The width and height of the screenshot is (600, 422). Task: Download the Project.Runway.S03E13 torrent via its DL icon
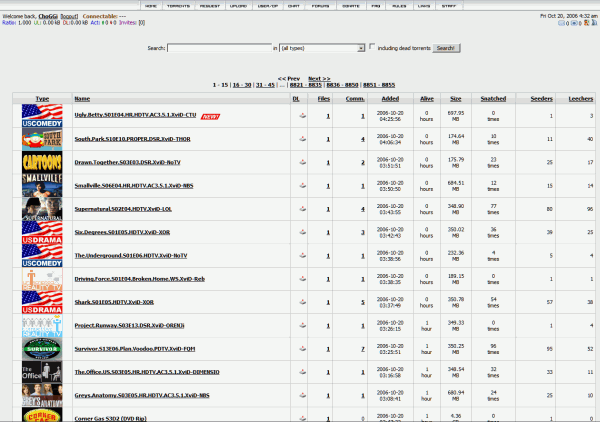[x=302, y=325]
